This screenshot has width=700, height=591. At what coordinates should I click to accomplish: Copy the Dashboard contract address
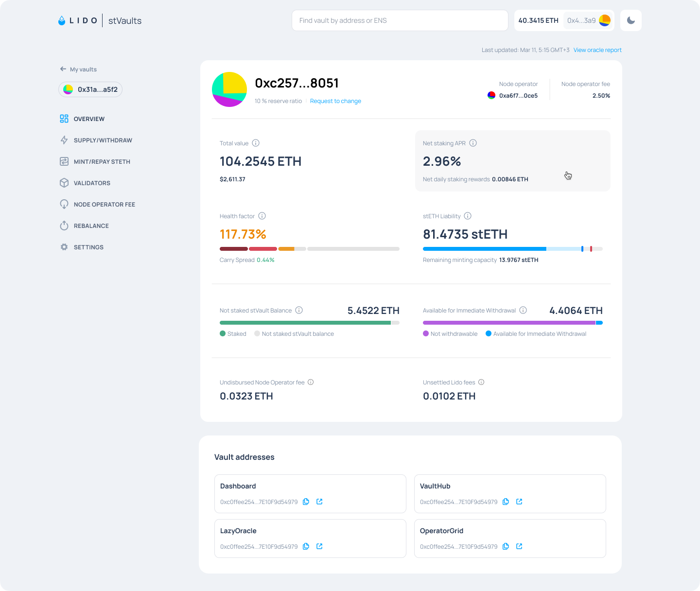click(x=306, y=502)
